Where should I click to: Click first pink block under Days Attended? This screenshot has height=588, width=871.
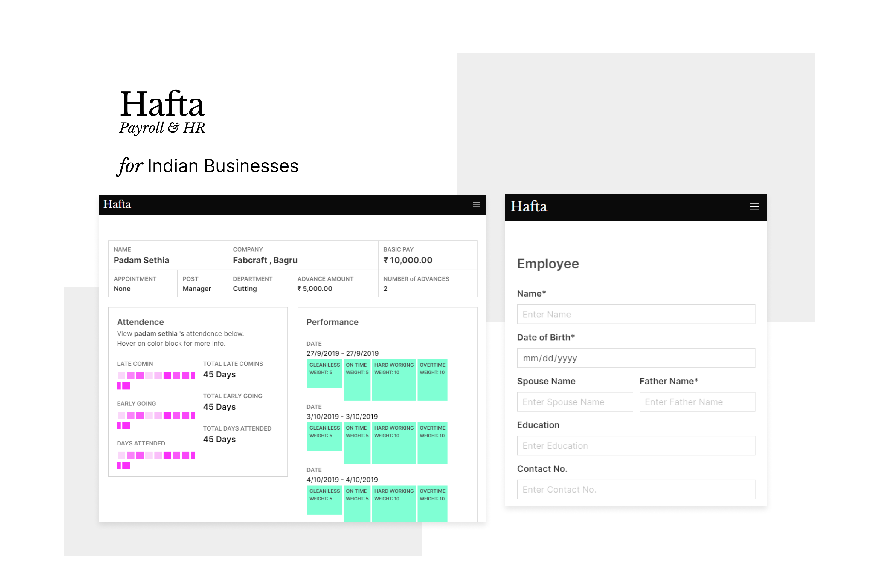click(x=121, y=455)
